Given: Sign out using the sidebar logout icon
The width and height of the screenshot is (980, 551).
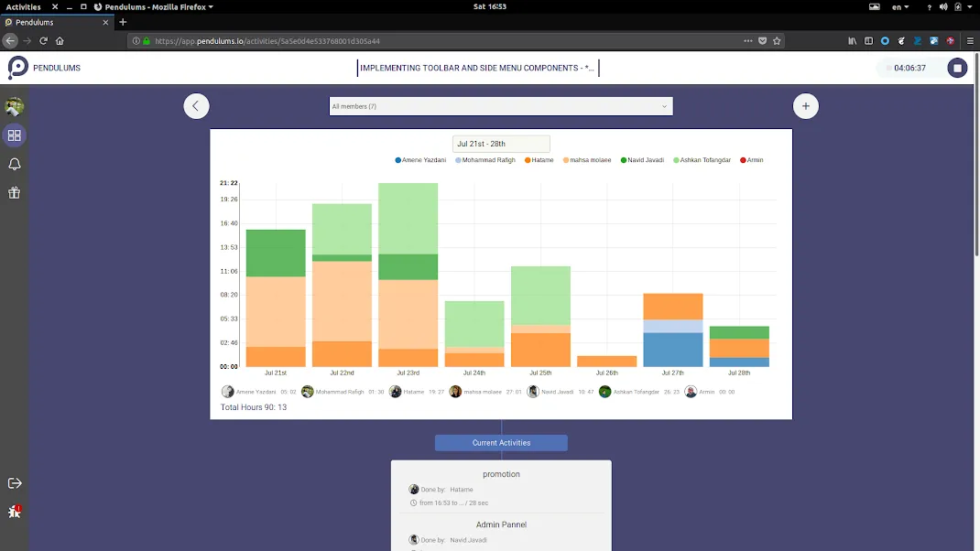Looking at the screenshot, I should click(13, 482).
